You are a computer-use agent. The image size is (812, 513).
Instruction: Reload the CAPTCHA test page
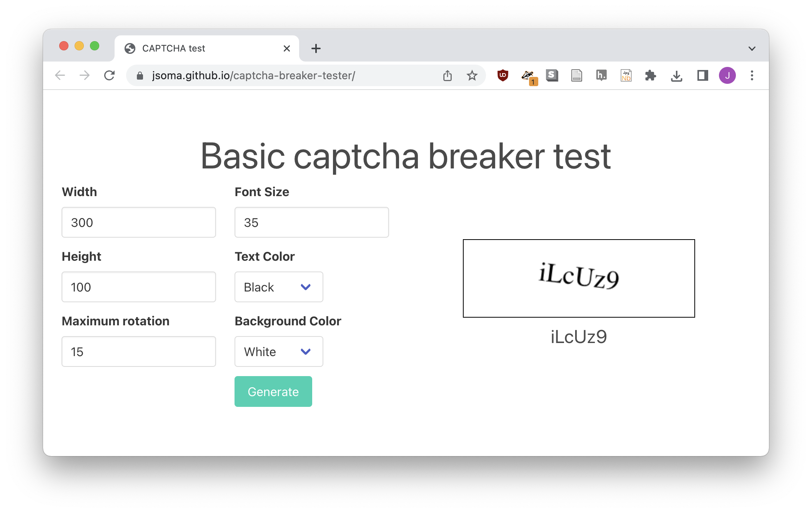click(x=110, y=75)
